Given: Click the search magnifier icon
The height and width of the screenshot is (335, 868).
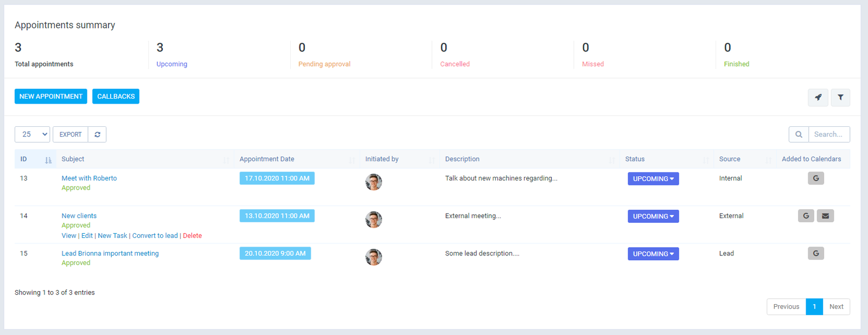Looking at the screenshot, I should [x=799, y=134].
